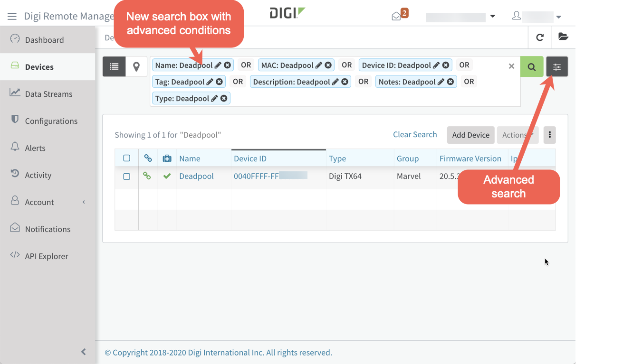Select Devices in sidebar
Viewport: 623px width, 364px height.
pos(48,66)
